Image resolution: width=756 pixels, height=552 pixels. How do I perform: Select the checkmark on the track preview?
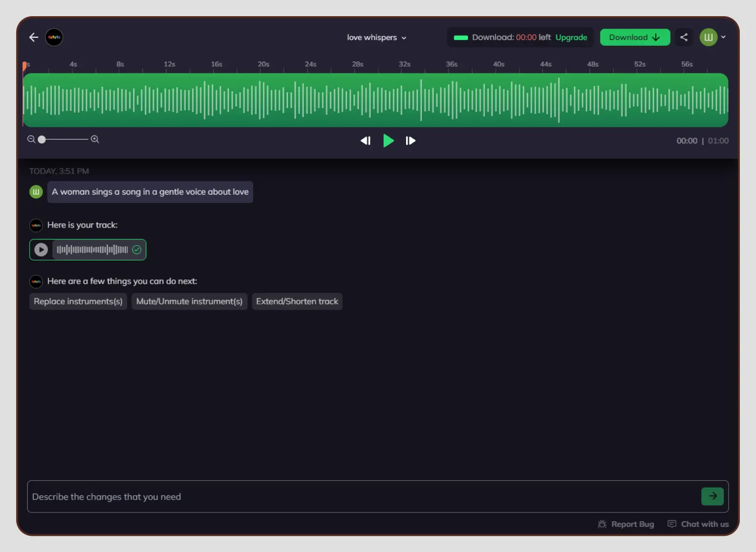click(137, 249)
